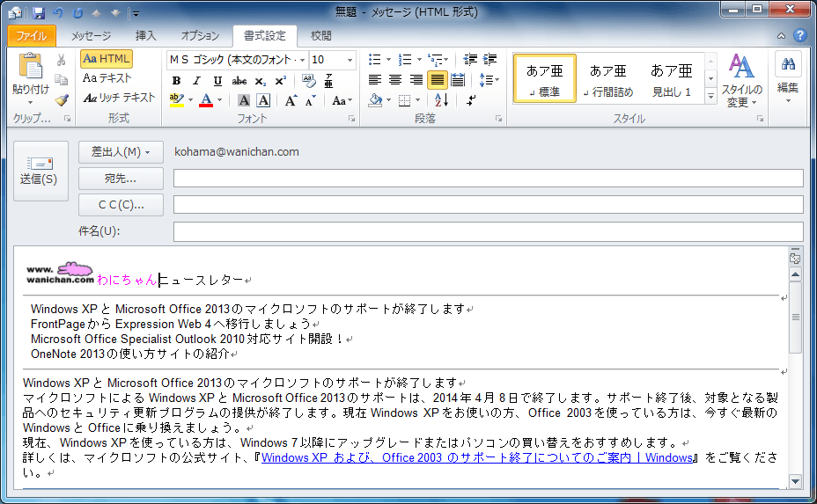Center align the text
Viewport: 817px width, 504px height.
[x=395, y=80]
